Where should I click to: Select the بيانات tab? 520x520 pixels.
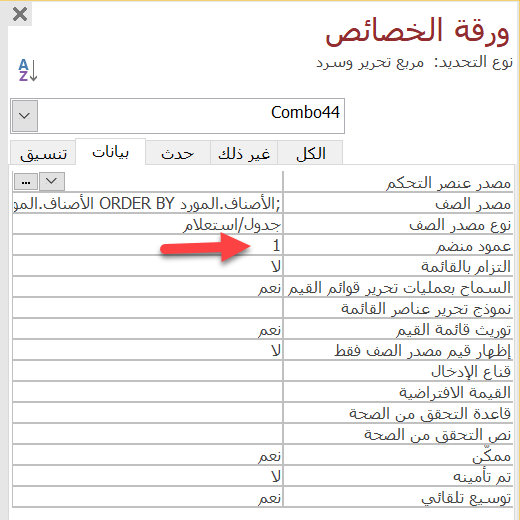[111, 152]
